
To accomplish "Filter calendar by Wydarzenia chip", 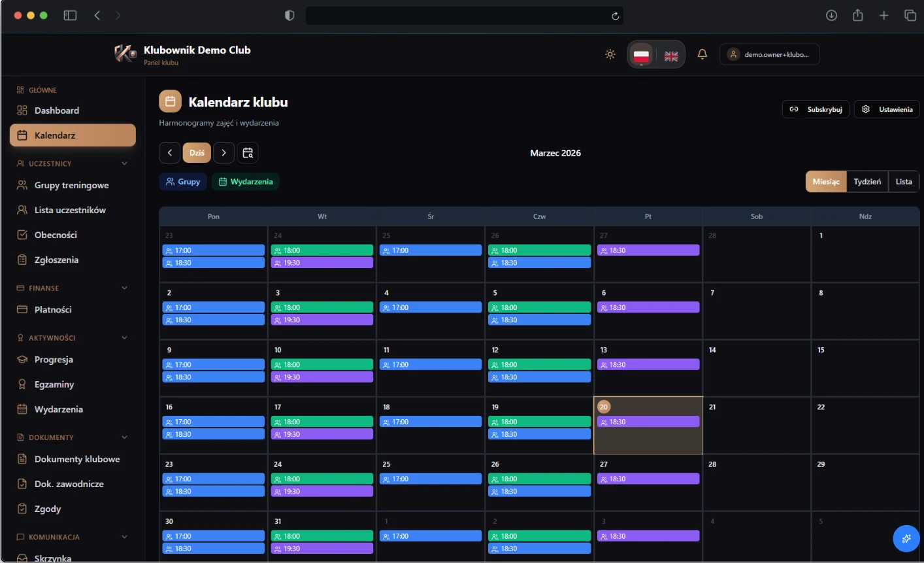I will click(245, 182).
